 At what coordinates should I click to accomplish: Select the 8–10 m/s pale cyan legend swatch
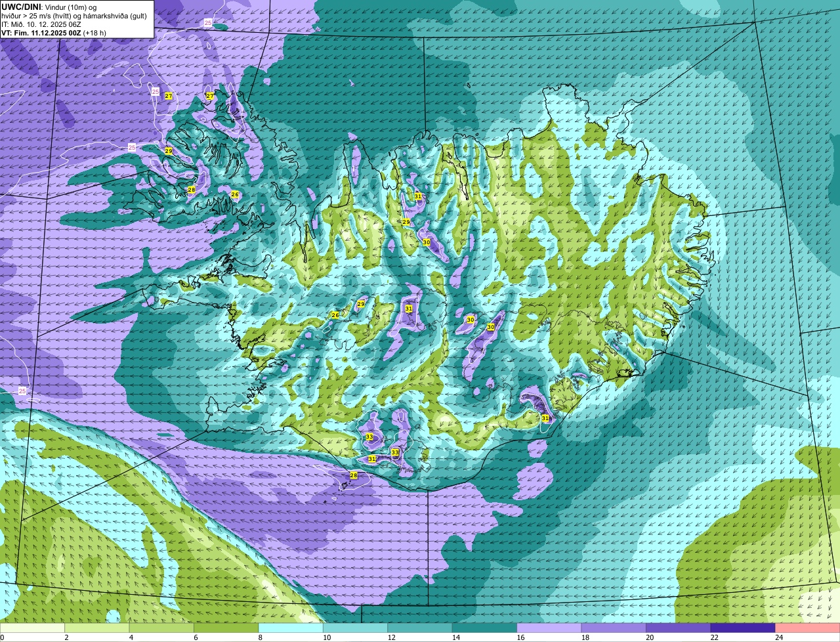coord(291,628)
